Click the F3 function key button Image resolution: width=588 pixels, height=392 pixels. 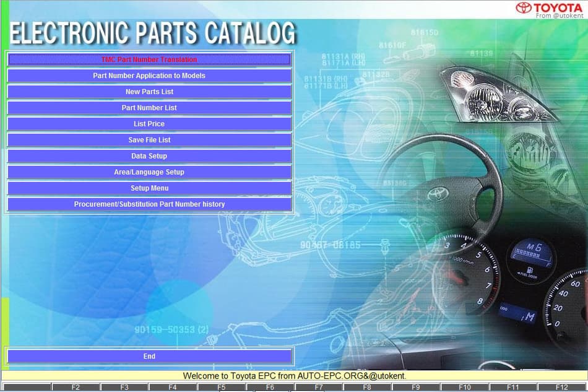(124, 387)
